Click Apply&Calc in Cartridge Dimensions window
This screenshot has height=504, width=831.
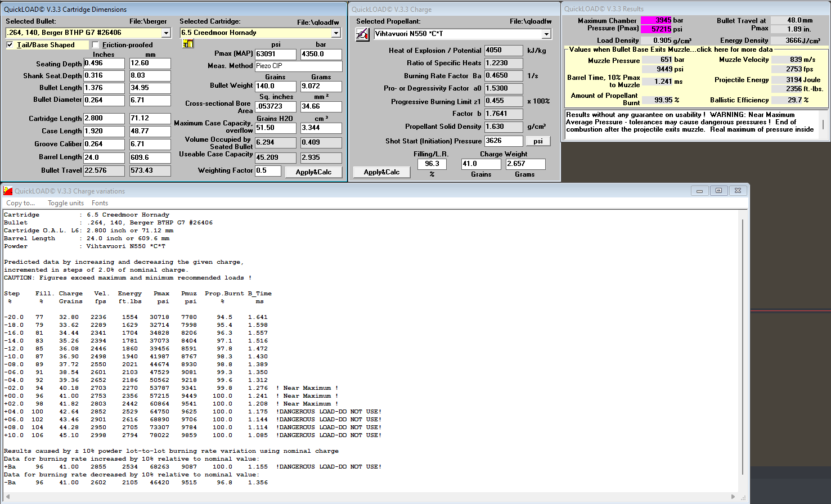click(313, 172)
